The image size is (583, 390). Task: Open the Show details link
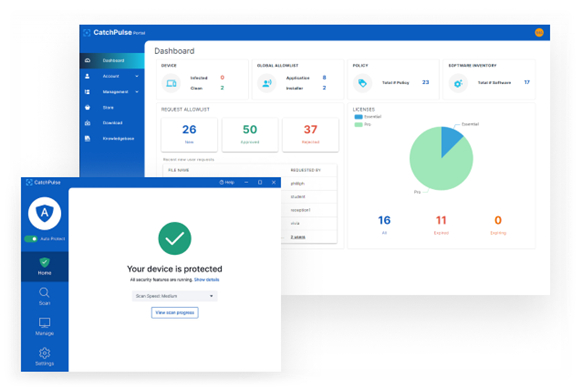click(207, 280)
